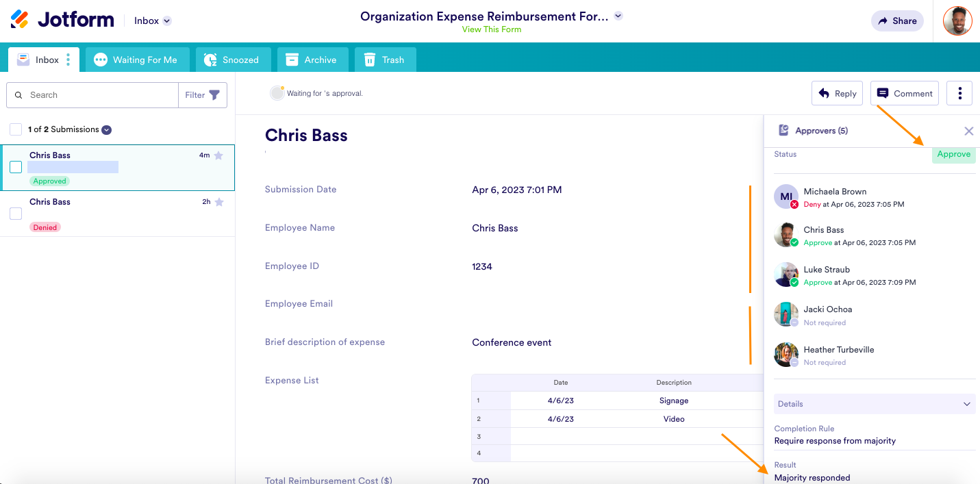The width and height of the screenshot is (980, 484).
Task: Switch to the Trash tab
Action: click(x=385, y=60)
